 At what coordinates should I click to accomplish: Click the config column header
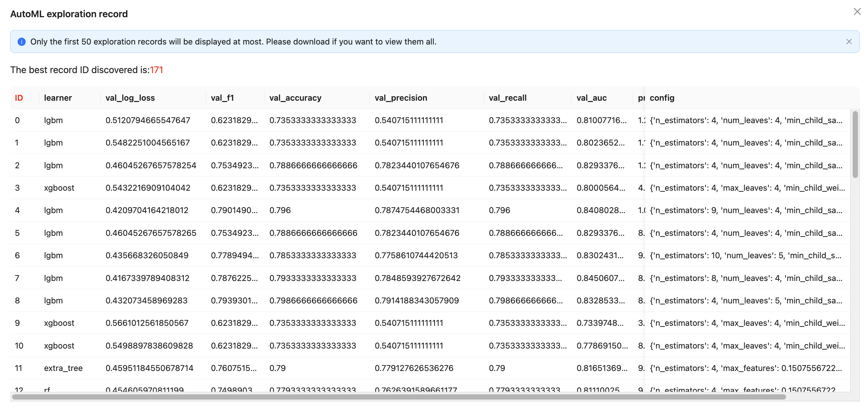click(662, 98)
